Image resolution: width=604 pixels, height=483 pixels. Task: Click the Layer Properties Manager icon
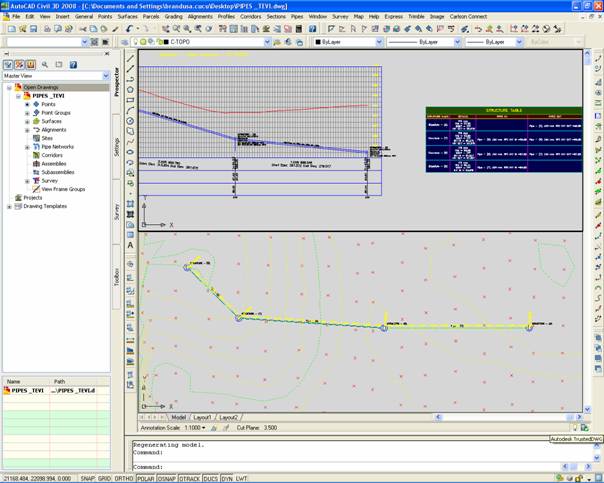[x=124, y=42]
